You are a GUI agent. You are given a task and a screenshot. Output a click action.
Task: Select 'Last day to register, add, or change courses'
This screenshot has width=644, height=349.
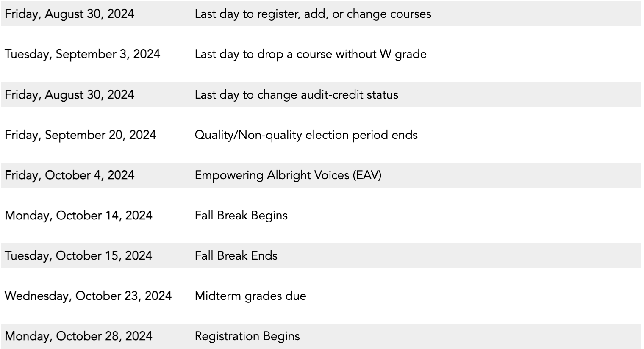(313, 14)
